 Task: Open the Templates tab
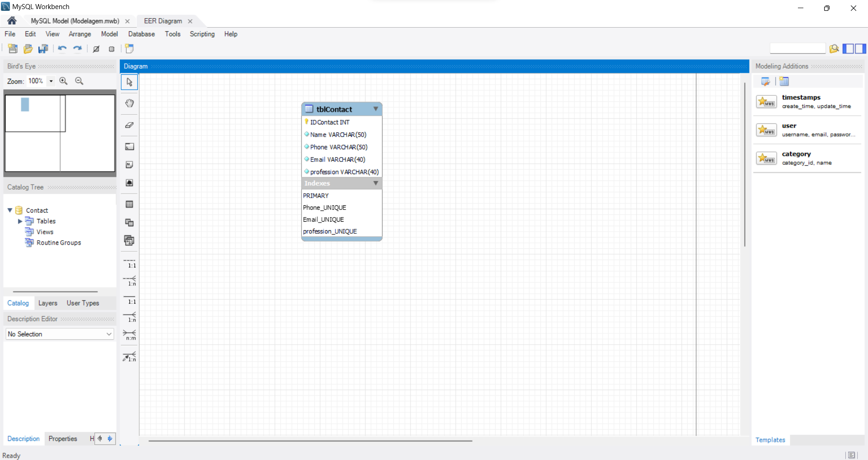coord(770,440)
